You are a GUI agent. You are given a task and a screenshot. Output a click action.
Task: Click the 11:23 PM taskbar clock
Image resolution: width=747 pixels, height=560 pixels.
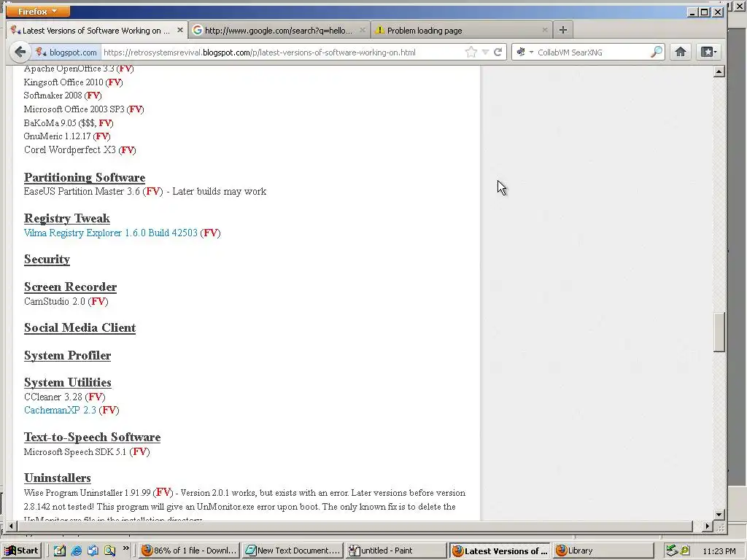click(719, 551)
